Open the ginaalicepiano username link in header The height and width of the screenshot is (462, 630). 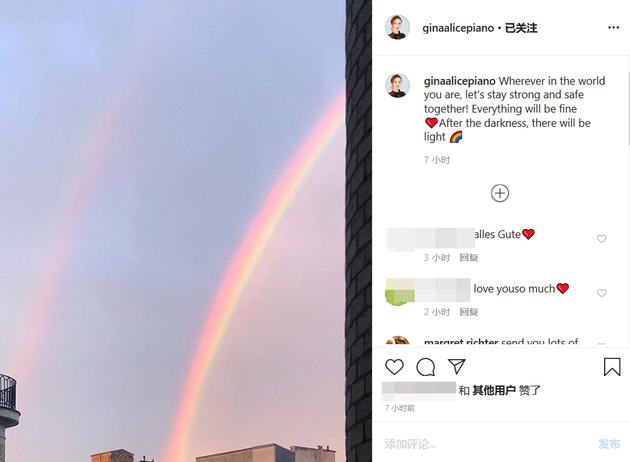pyautogui.click(x=458, y=28)
